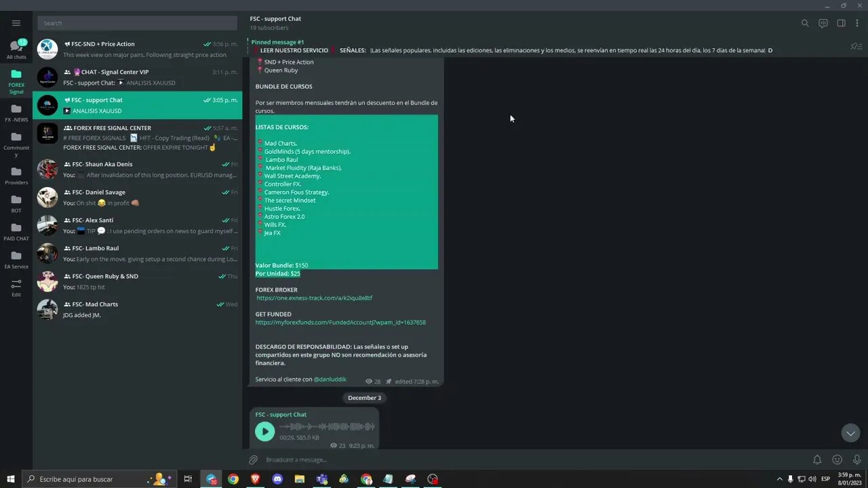Open FSC- Alex Santi chat
868x488 pixels.
coord(138,225)
